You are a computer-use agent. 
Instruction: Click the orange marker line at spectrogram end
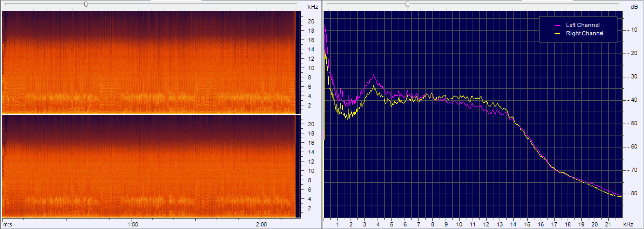[x=295, y=62]
